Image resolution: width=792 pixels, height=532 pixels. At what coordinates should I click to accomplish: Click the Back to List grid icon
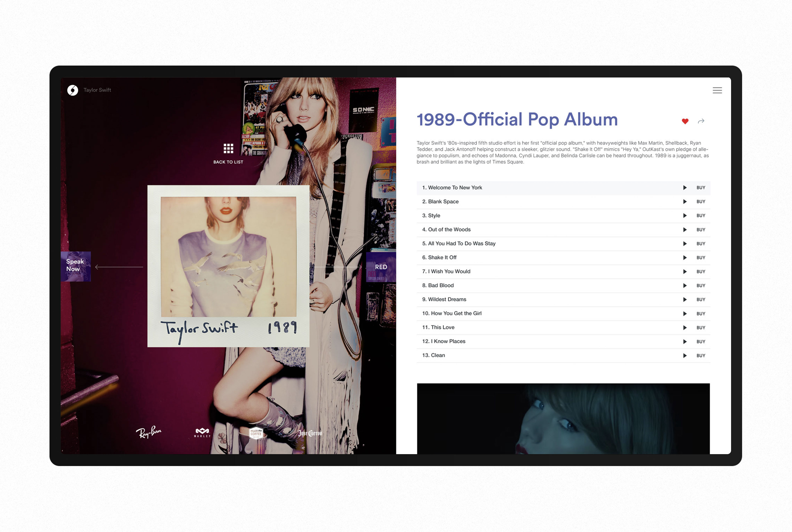tap(228, 148)
